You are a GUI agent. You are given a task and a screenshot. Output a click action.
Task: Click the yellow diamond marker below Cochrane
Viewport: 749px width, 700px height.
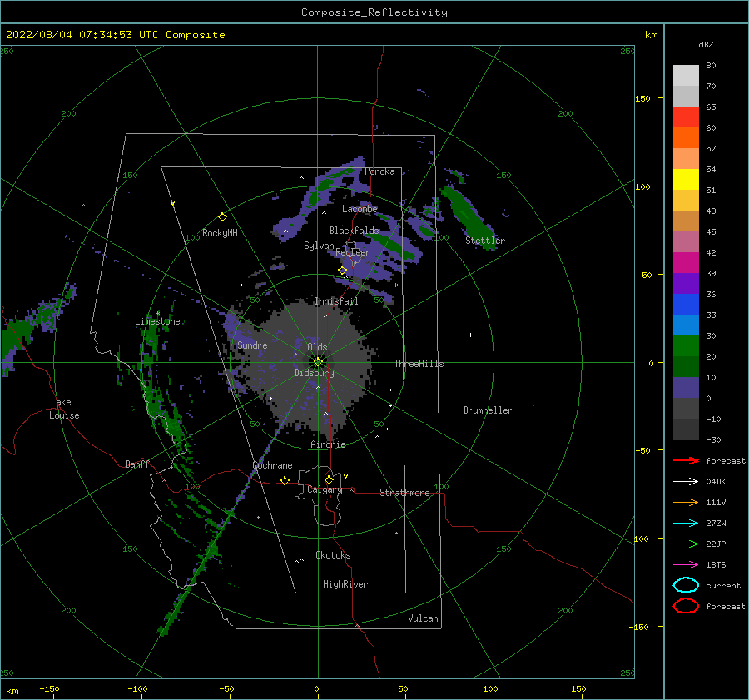(x=285, y=480)
